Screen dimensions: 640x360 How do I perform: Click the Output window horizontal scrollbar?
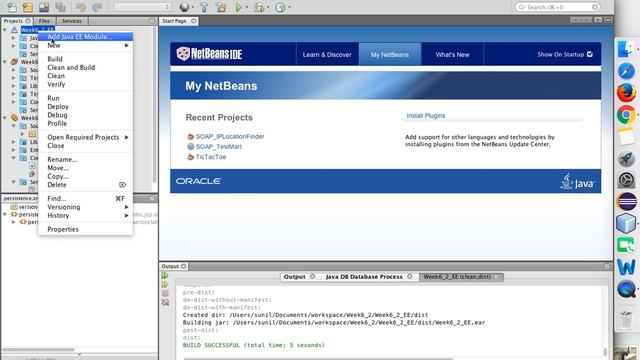318,358
